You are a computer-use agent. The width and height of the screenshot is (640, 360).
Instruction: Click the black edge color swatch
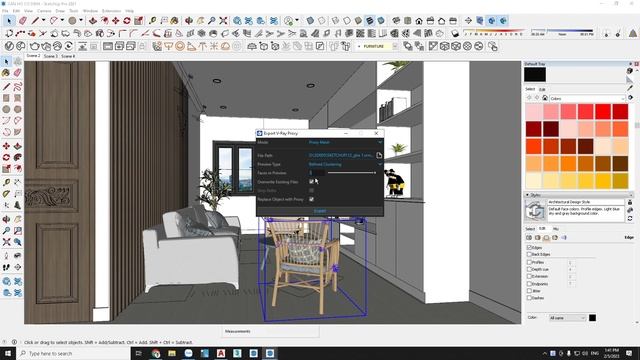tap(592, 318)
